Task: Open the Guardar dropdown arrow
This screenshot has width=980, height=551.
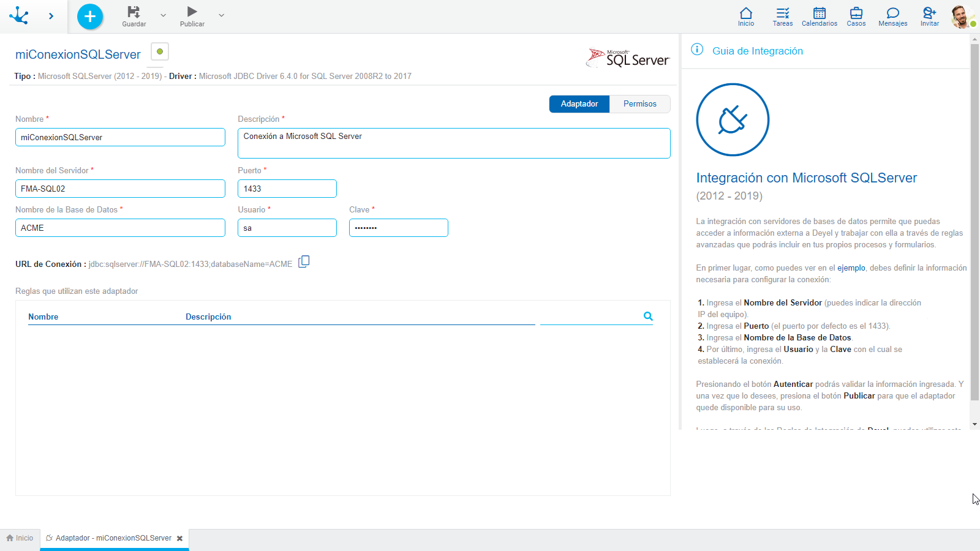Action: pos(163,15)
